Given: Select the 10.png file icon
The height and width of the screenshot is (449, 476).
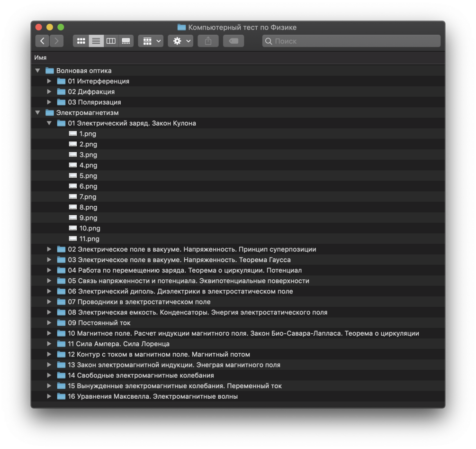Looking at the screenshot, I should tap(73, 228).
